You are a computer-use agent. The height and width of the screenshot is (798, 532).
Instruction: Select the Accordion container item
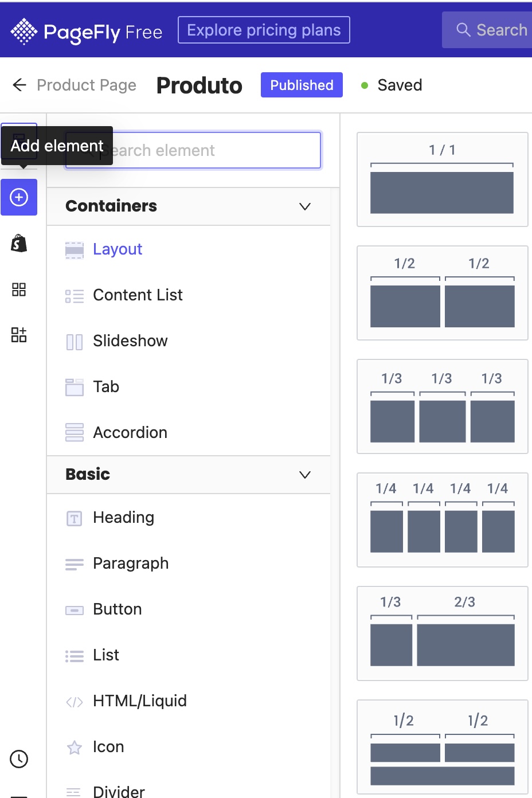coord(189,432)
